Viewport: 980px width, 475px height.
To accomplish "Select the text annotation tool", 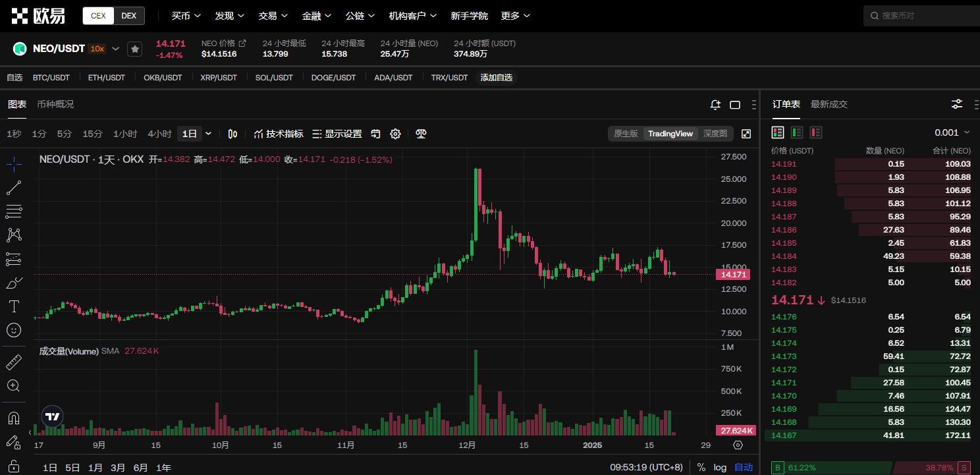I will [x=14, y=306].
